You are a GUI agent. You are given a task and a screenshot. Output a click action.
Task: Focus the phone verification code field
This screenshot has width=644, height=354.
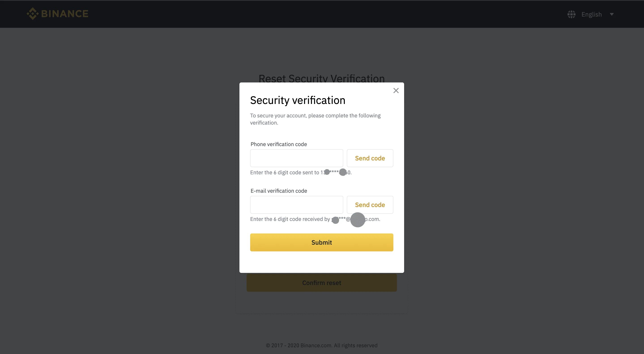(296, 158)
